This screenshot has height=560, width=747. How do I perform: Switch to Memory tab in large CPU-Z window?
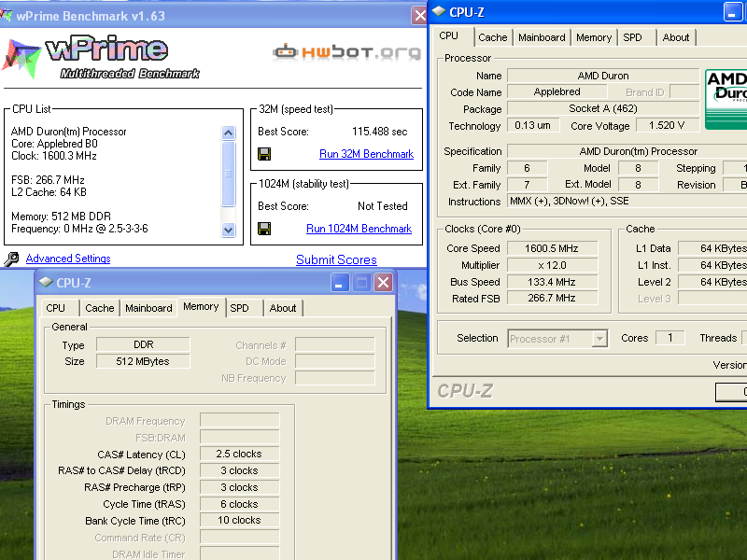tap(594, 37)
